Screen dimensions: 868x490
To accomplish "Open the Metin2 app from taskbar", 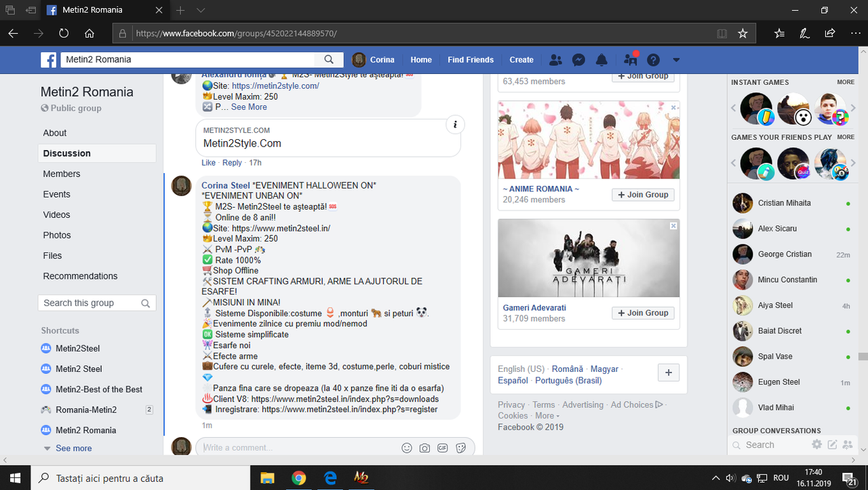I will pyautogui.click(x=361, y=478).
